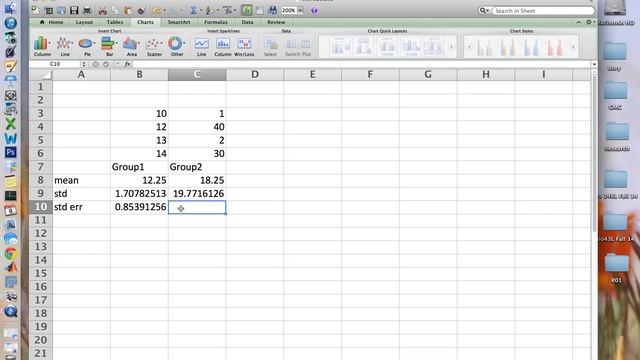Show next Chart Styles
This screenshot has width=640, height=360.
pyautogui.click(x=573, y=47)
